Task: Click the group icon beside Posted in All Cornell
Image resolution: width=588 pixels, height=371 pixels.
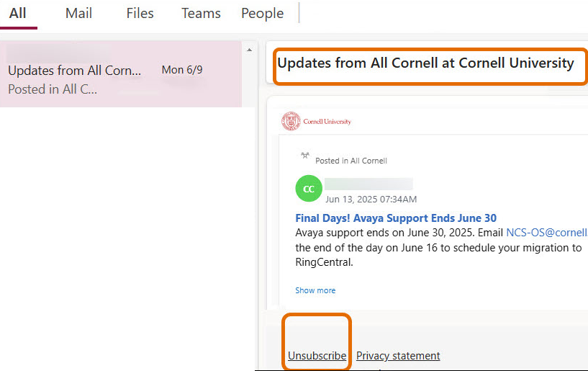Action: pyautogui.click(x=305, y=156)
